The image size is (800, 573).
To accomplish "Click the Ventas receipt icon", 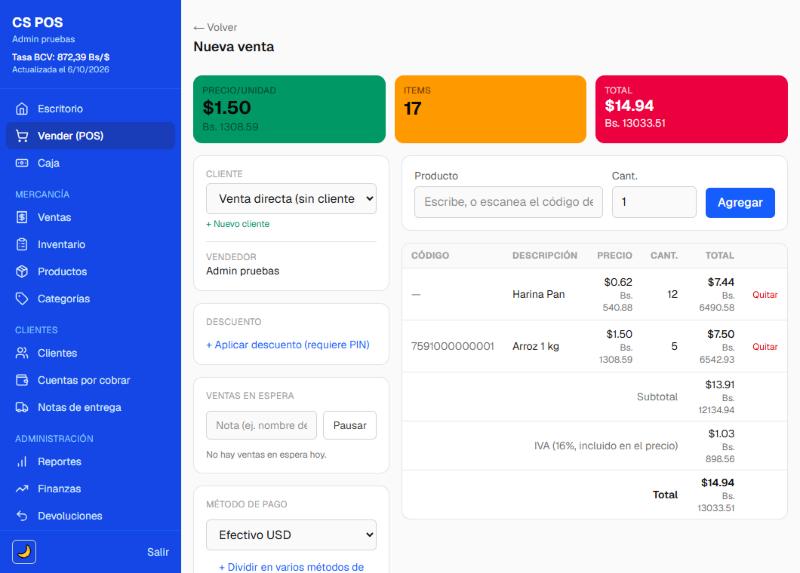I will pos(22,217).
